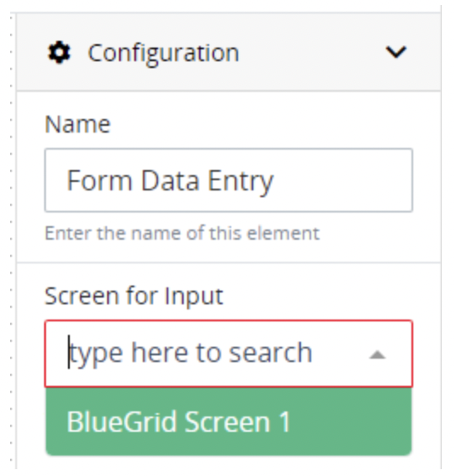
Task: Click the empty area right of 'Form Data Entry'
Action: [342, 180]
